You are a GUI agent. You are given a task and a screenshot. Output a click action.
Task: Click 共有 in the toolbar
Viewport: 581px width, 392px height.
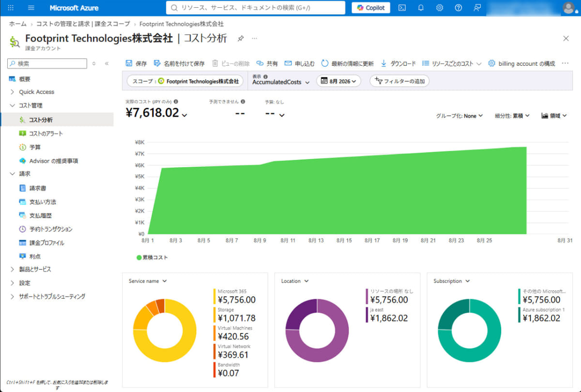pyautogui.click(x=267, y=63)
